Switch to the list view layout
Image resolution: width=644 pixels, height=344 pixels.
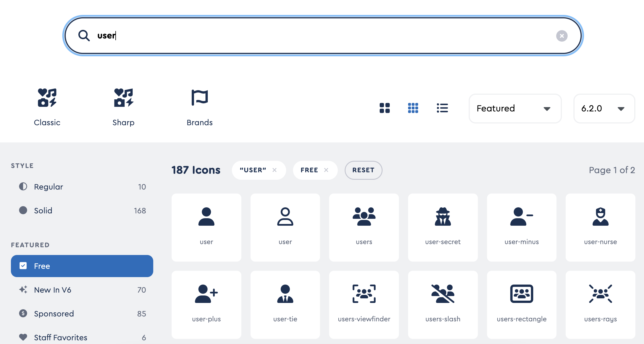click(x=442, y=108)
